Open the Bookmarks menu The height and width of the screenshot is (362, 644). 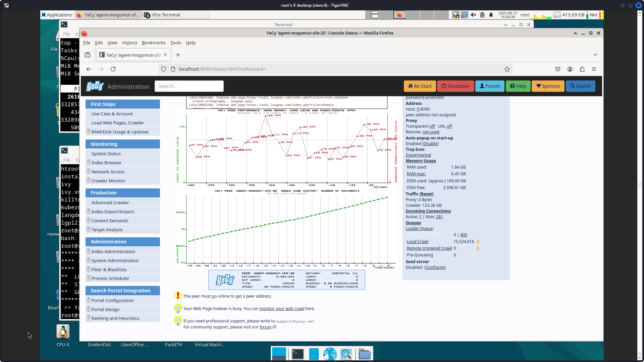coord(154,43)
